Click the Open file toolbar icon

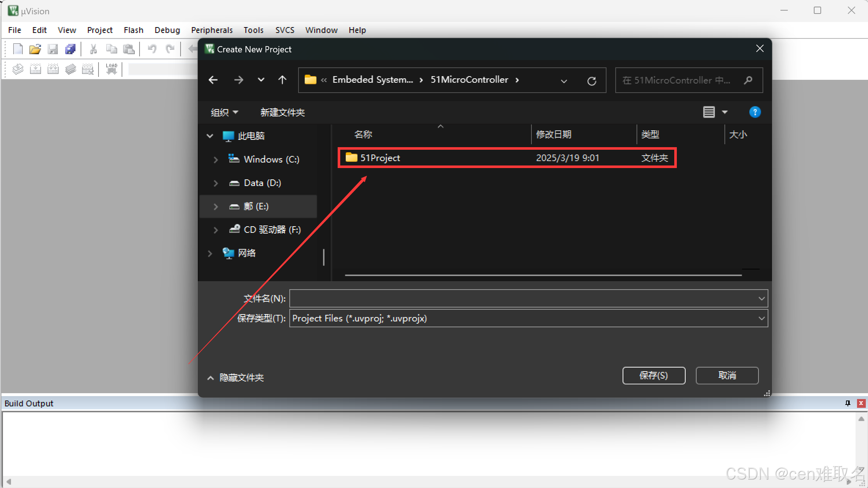[x=35, y=49]
